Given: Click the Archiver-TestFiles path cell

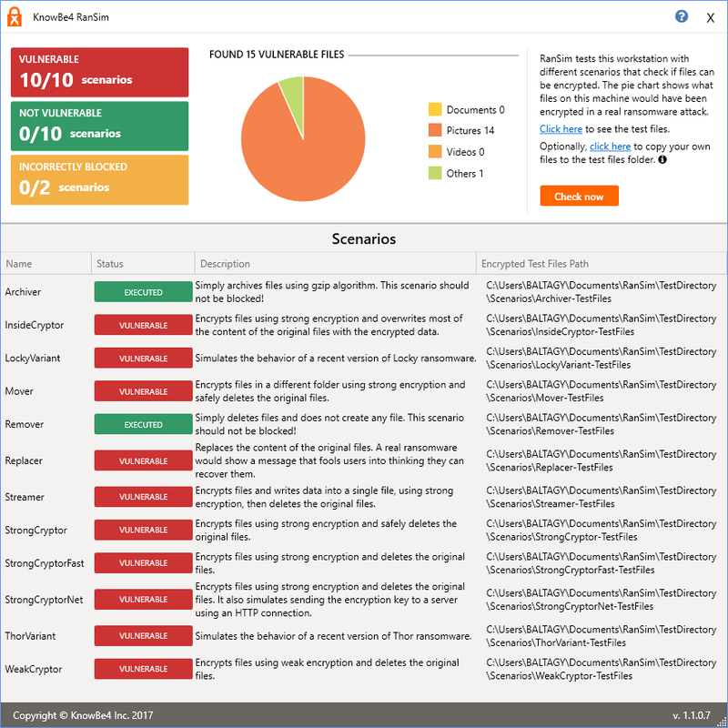Looking at the screenshot, I should tap(602, 292).
